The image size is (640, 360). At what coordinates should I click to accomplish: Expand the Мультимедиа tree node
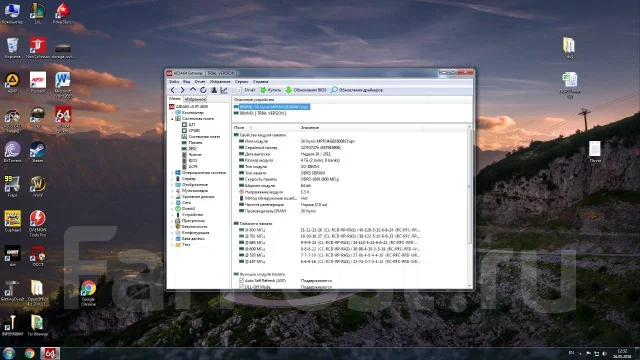[172, 191]
